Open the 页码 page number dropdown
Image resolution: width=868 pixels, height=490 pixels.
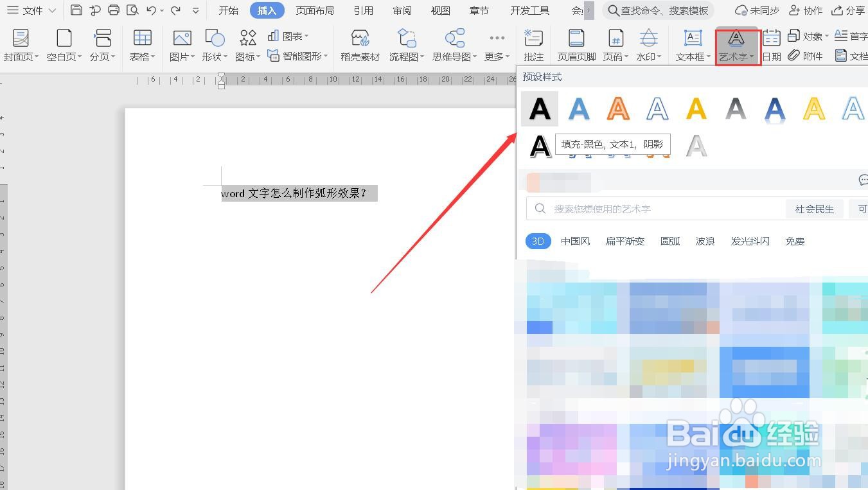615,45
